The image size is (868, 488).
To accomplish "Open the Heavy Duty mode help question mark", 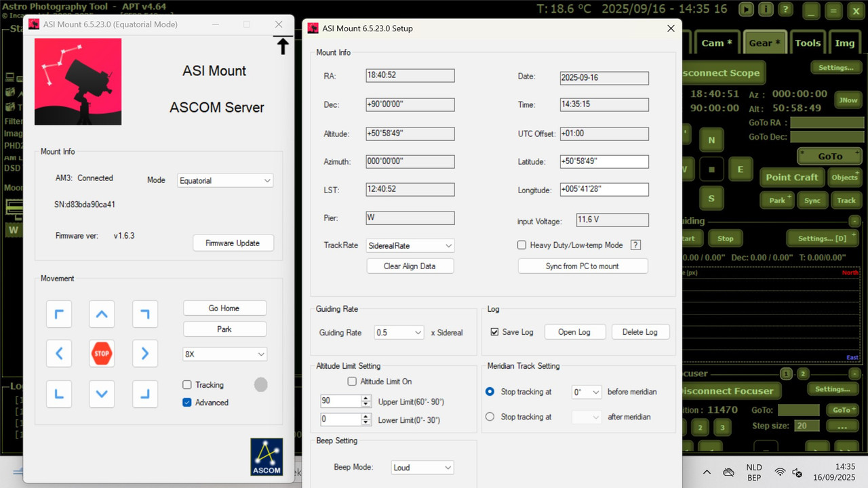I will click(x=635, y=245).
